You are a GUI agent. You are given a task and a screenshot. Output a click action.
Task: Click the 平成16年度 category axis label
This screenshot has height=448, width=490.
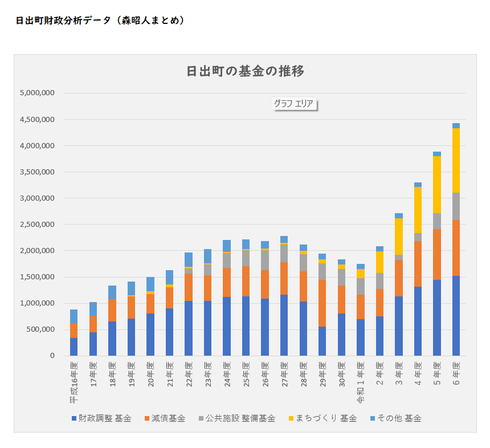73,382
